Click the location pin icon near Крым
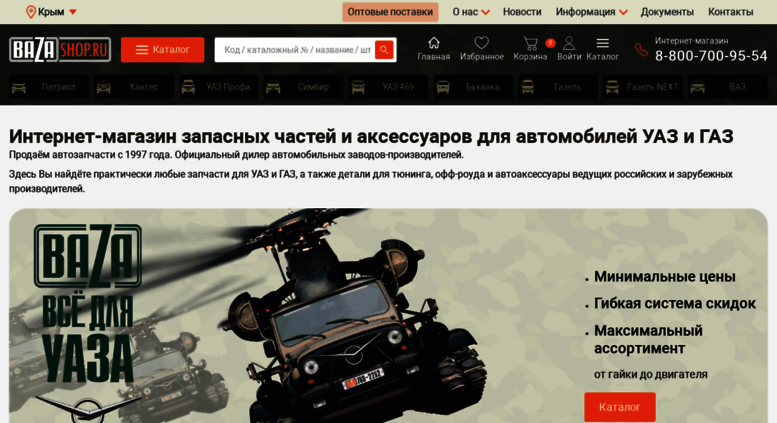The image size is (777, 423). pos(31,12)
